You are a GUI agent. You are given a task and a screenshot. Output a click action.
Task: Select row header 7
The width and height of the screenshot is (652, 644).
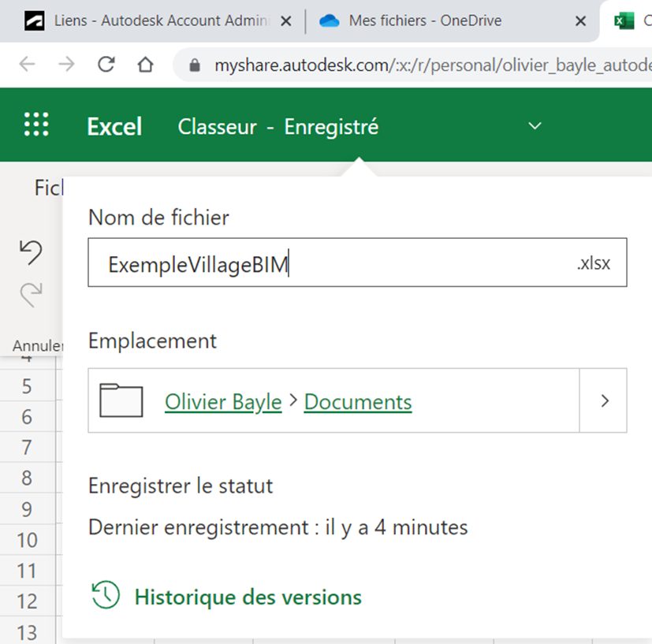pyautogui.click(x=27, y=448)
